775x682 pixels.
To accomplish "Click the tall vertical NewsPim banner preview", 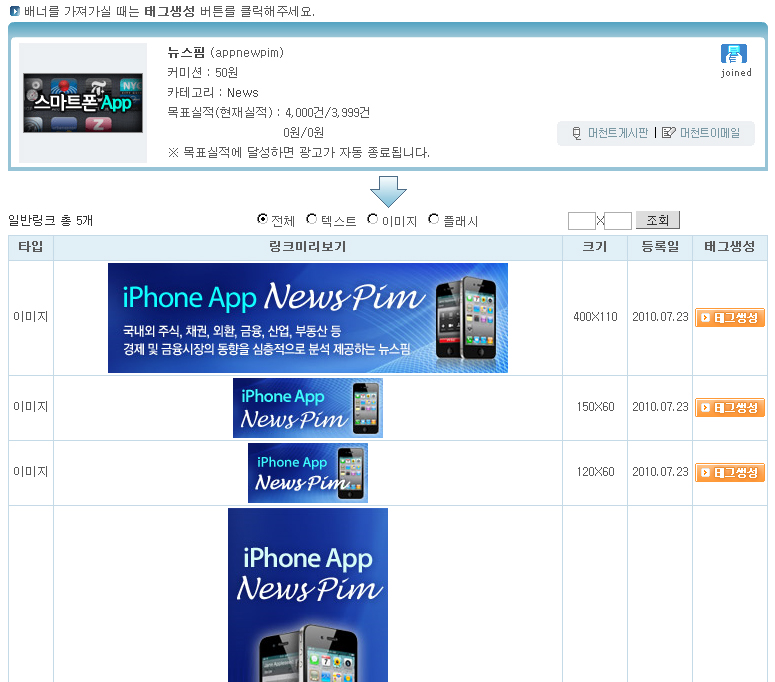I will 307,595.
